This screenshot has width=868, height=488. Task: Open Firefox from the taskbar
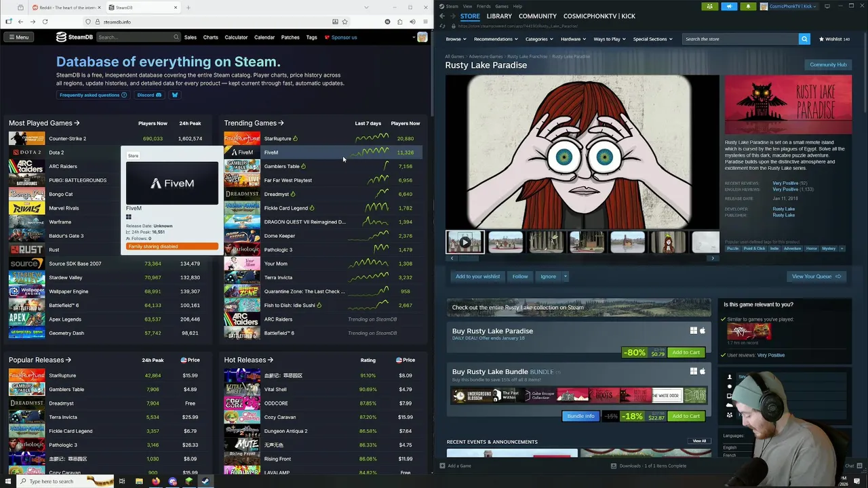coord(155,481)
